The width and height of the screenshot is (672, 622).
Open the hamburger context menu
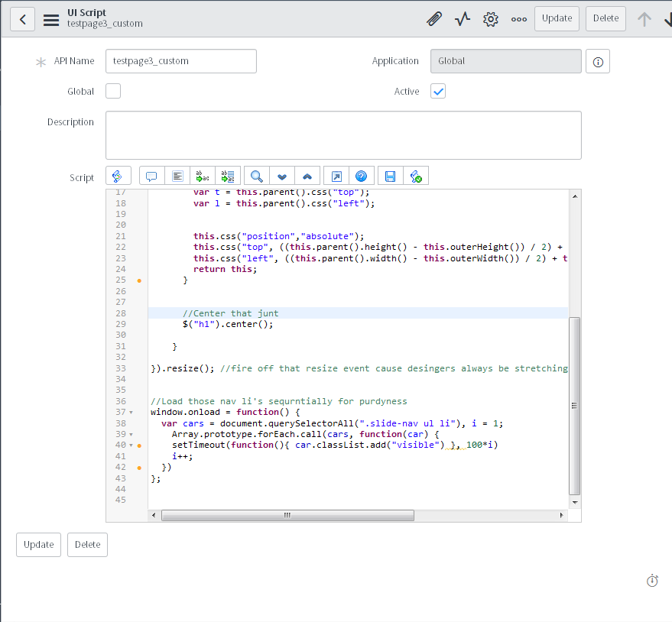pos(51,19)
